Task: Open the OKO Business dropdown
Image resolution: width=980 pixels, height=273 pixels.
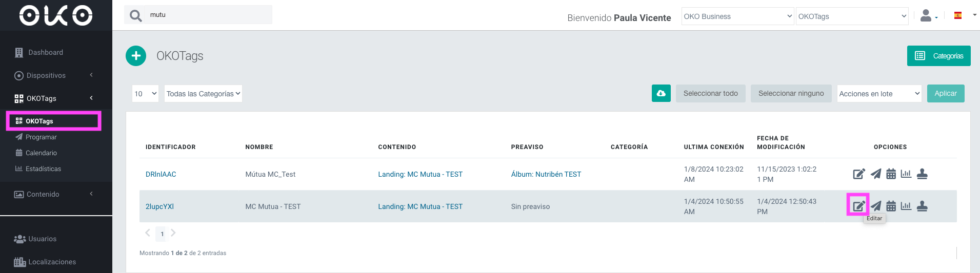Action: point(737,16)
